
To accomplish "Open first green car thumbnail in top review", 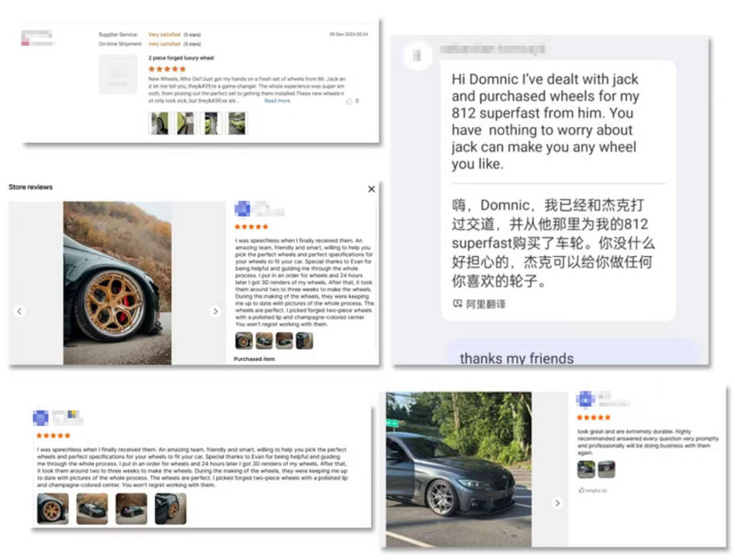I will (160, 123).
